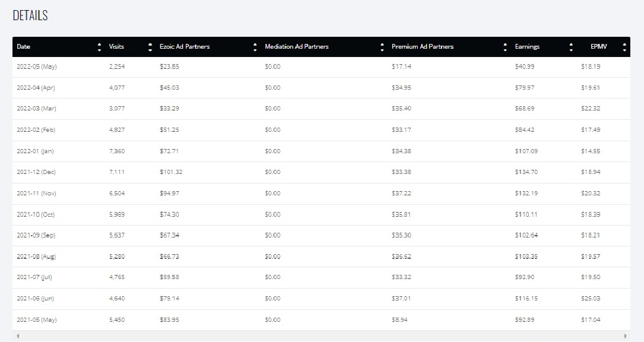Image resolution: width=644 pixels, height=342 pixels.
Task: Sort by Premium Ad Partners arrows
Action: (x=505, y=47)
